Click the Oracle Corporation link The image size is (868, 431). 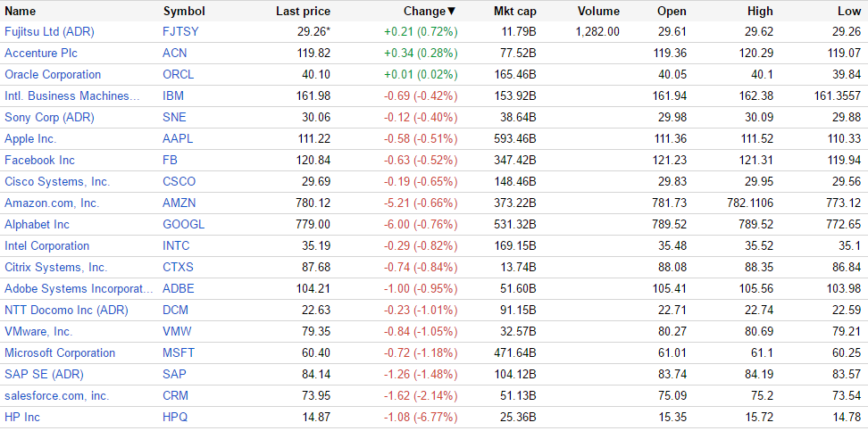pyautogui.click(x=53, y=74)
